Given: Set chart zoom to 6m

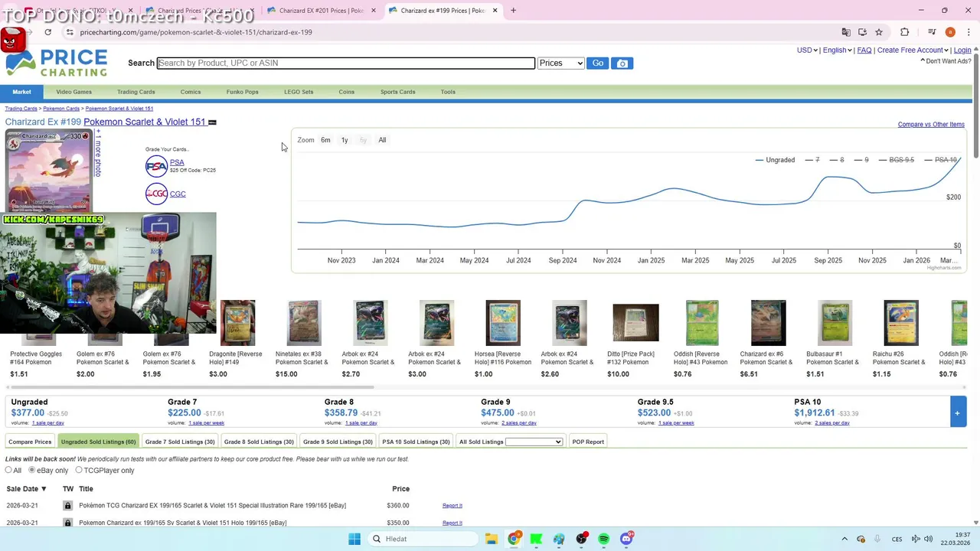Looking at the screenshot, I should point(325,140).
